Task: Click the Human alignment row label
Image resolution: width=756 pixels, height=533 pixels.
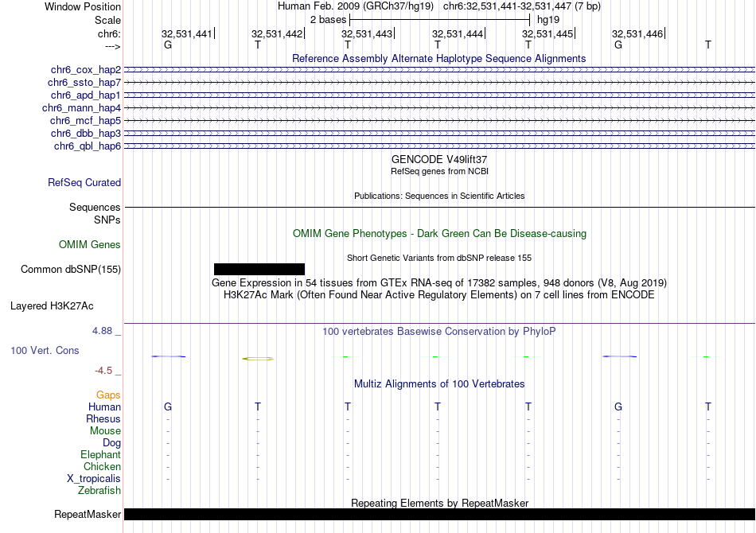Action: click(x=104, y=407)
